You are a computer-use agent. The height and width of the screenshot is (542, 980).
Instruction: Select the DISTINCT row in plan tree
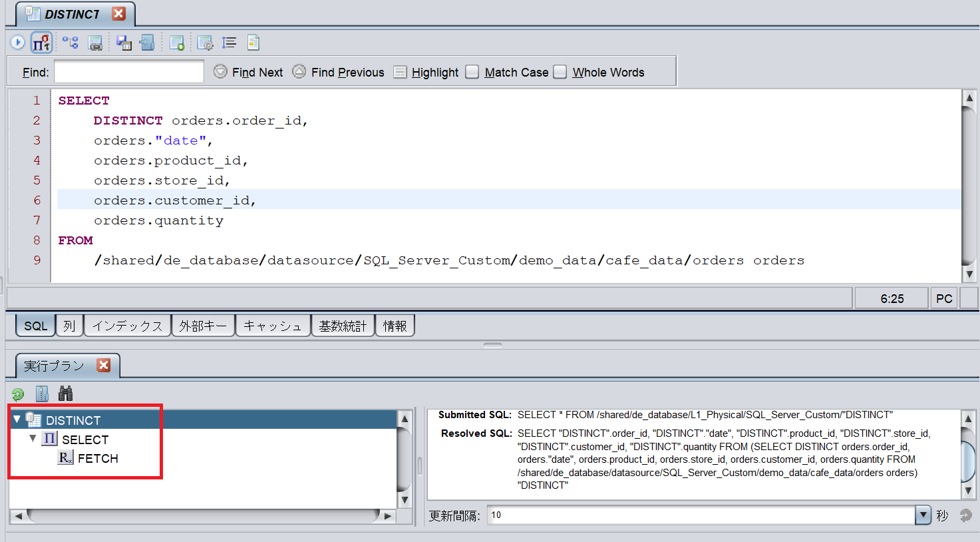click(204, 419)
